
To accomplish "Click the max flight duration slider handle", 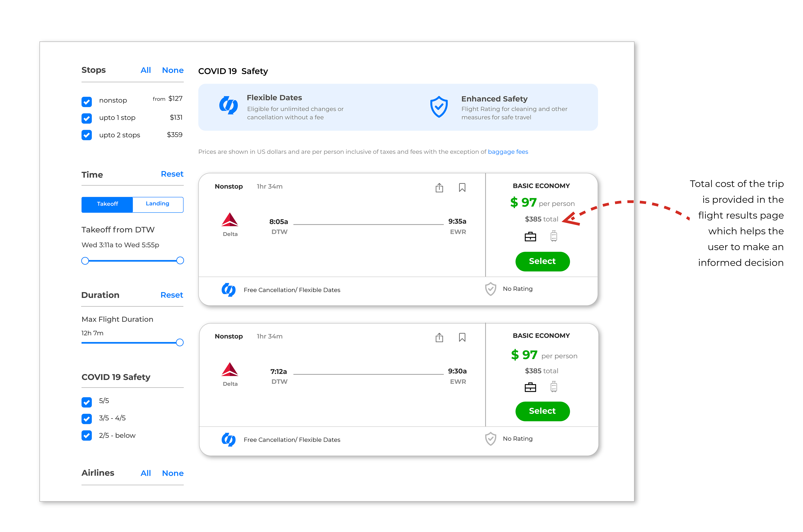I will click(x=180, y=342).
